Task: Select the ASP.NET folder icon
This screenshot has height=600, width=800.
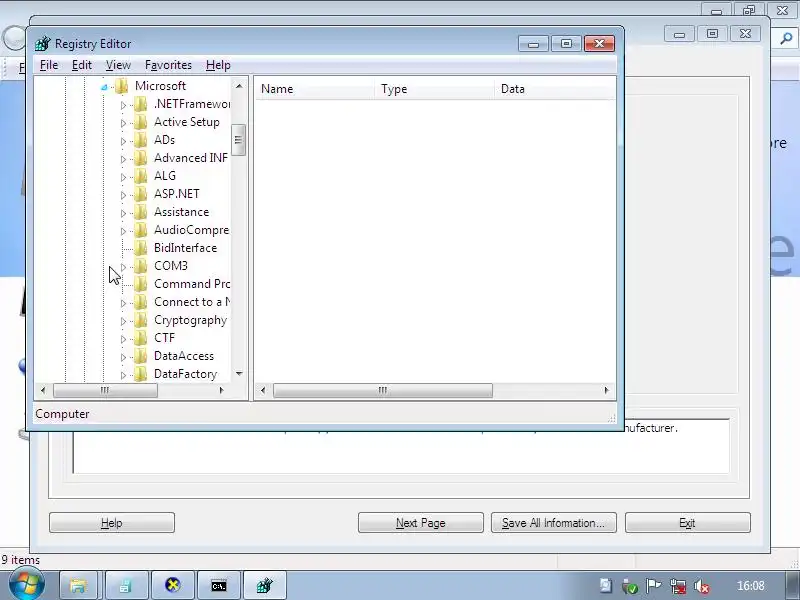Action: [x=140, y=194]
